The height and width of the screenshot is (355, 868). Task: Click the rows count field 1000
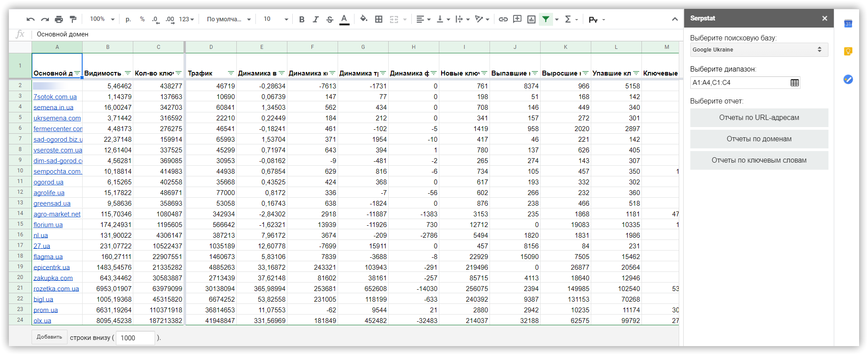click(x=135, y=338)
